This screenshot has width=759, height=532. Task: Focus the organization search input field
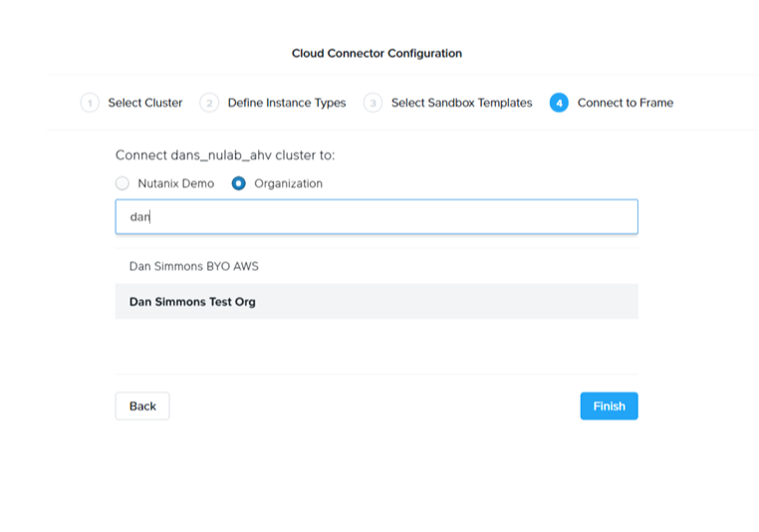377,216
